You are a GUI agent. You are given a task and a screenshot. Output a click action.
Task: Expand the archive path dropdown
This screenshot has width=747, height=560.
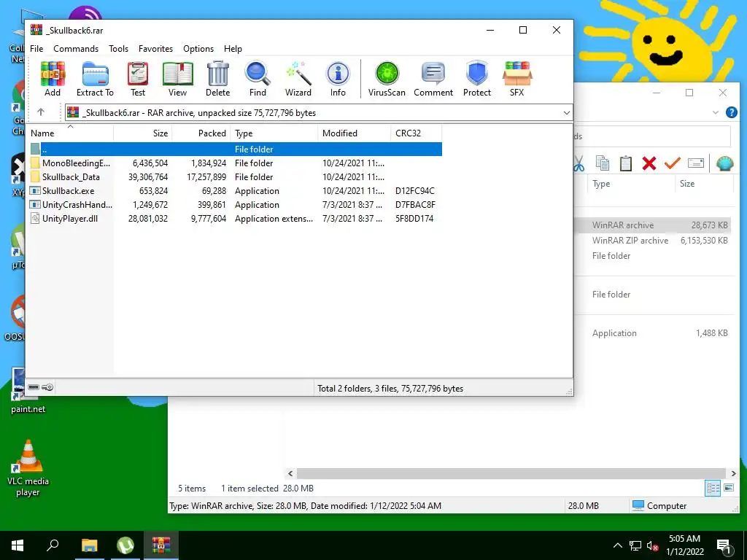(x=566, y=113)
